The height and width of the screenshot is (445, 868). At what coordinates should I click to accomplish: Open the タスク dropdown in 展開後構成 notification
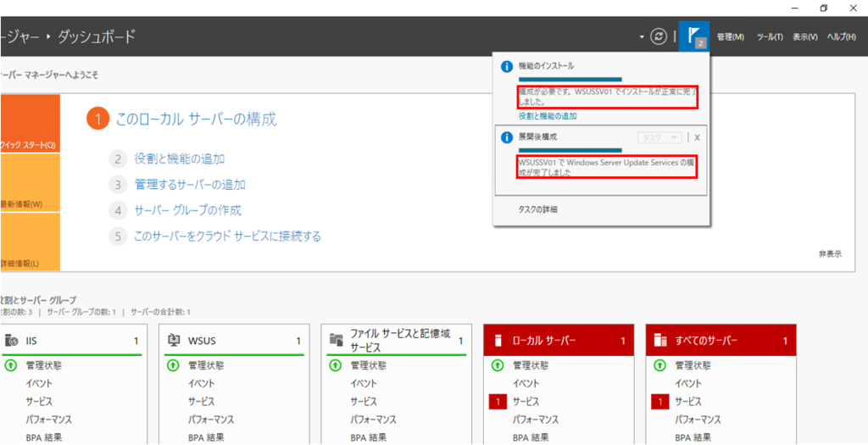[x=659, y=137]
